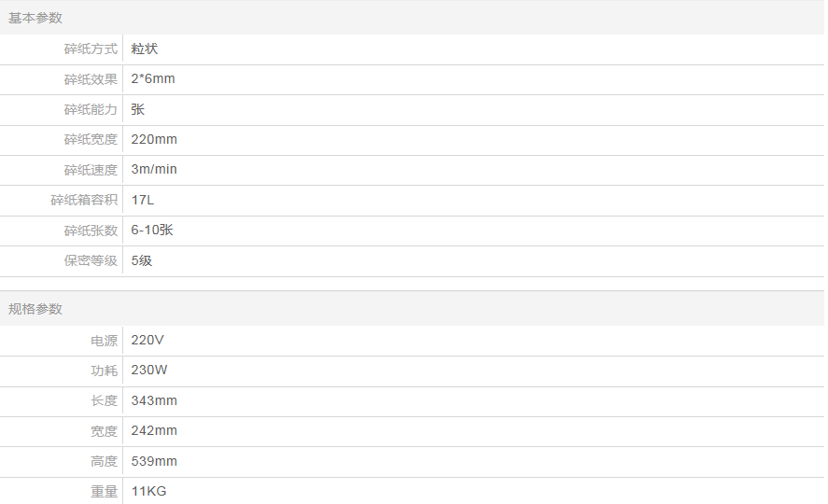Image resolution: width=828 pixels, height=504 pixels.
Task: Select the 碎纸能力 row label
Action: pyautogui.click(x=91, y=110)
